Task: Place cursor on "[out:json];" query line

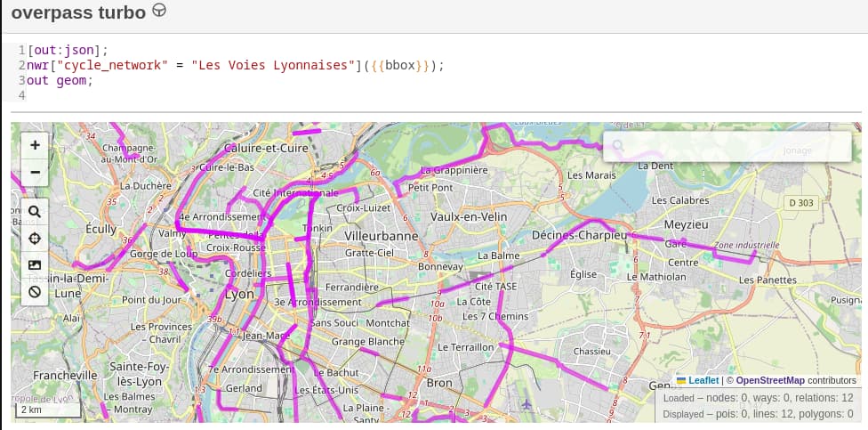Action: coord(68,51)
